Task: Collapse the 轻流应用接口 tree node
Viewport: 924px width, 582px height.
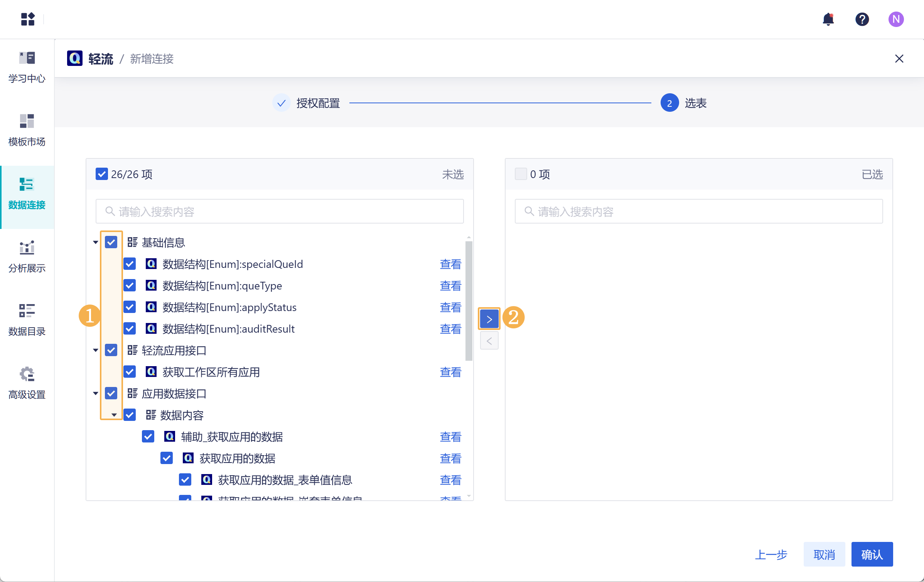Action: click(x=96, y=350)
